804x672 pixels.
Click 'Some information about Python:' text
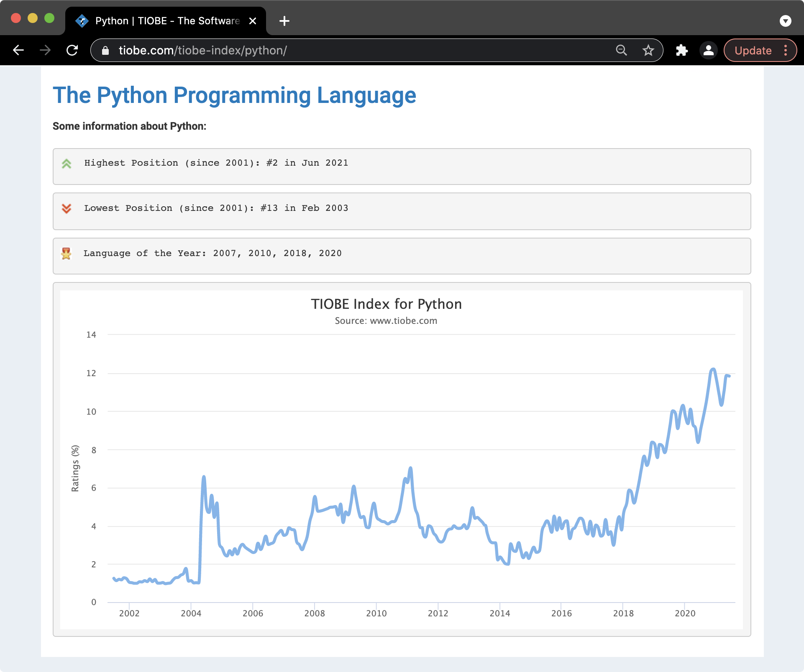click(x=129, y=126)
